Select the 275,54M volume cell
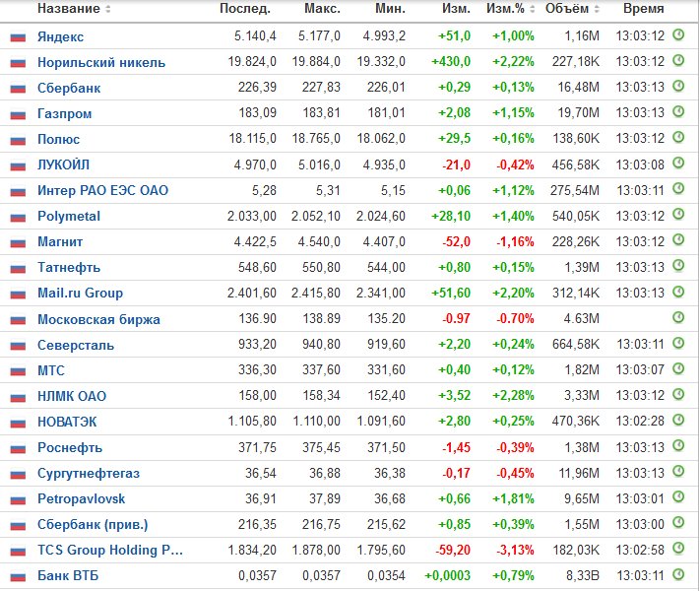 click(x=575, y=190)
